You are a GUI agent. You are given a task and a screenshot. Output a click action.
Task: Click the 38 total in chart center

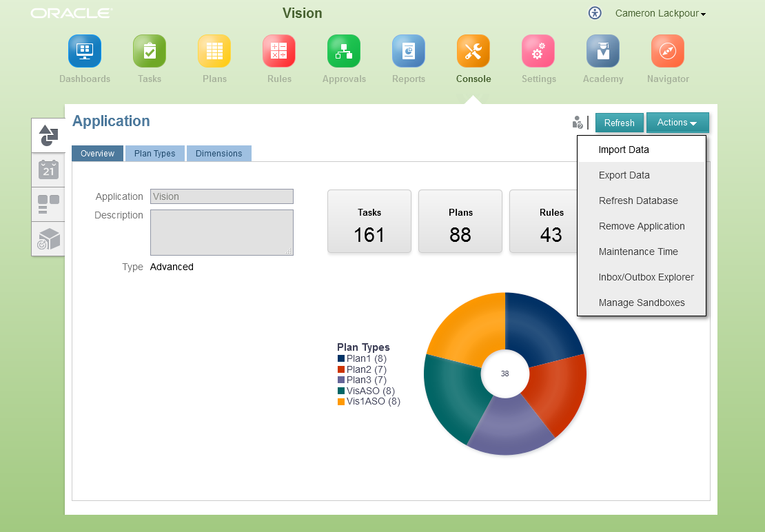pos(505,374)
